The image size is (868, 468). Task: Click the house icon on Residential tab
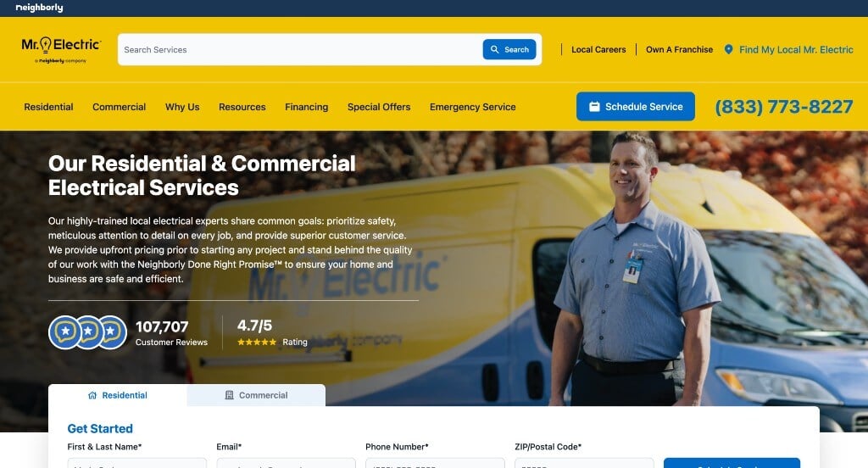tap(92, 395)
